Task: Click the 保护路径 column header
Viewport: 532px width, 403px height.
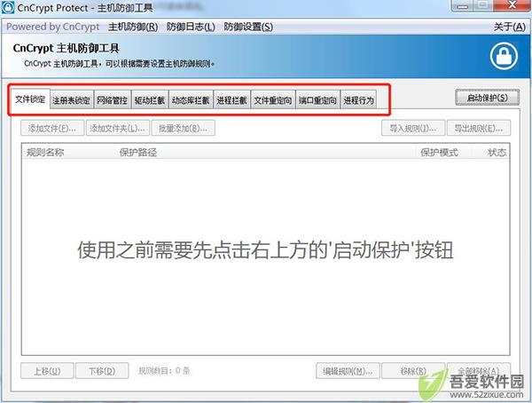Action: pos(137,152)
